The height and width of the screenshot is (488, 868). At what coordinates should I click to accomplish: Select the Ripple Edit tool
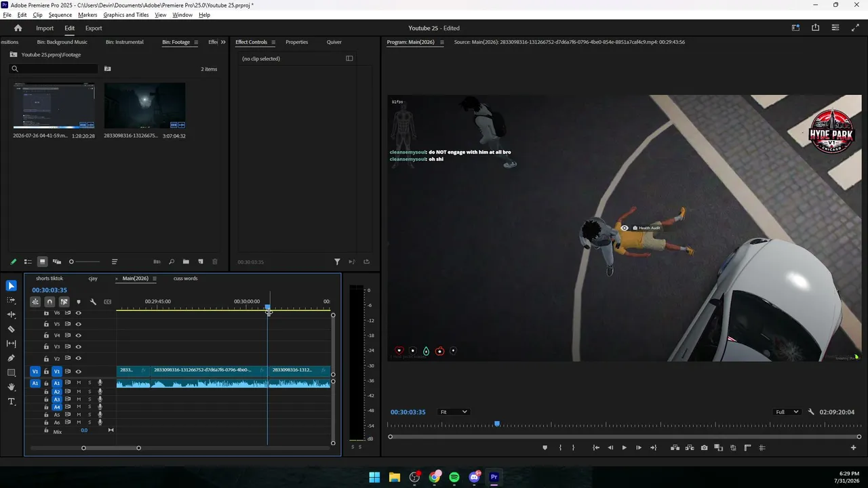click(x=11, y=314)
